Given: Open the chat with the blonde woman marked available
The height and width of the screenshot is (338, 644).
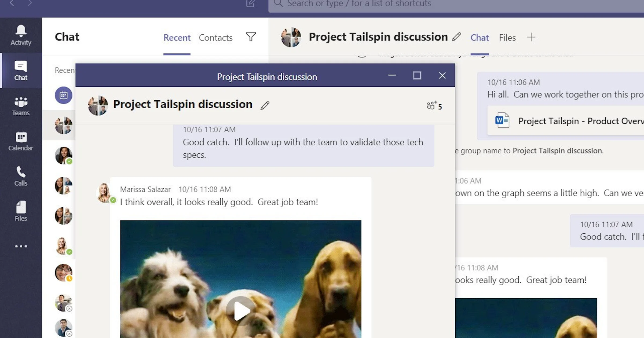Looking at the screenshot, I should click(x=64, y=246).
